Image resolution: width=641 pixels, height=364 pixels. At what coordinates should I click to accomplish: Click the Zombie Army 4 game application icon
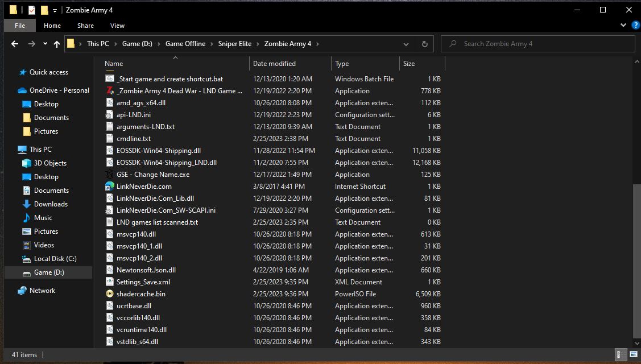point(110,91)
